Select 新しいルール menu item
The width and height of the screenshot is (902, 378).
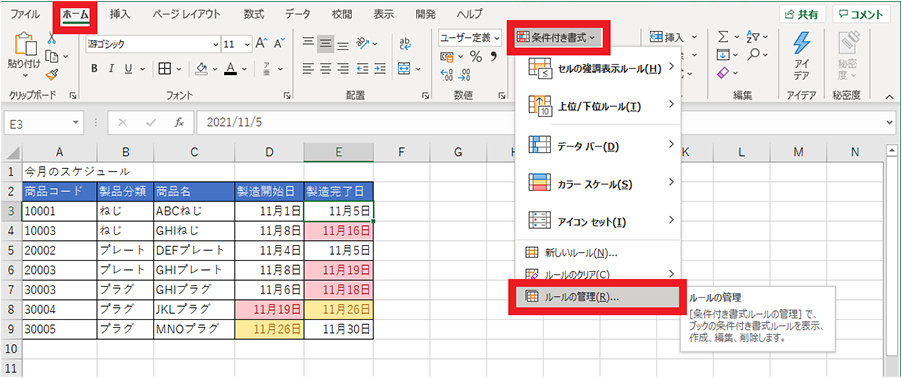(598, 252)
